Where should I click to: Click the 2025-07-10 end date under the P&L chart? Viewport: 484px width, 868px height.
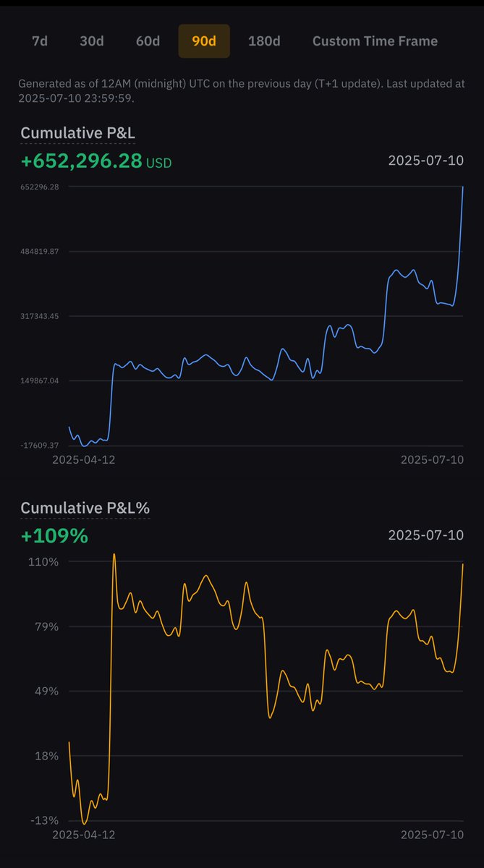(x=432, y=459)
